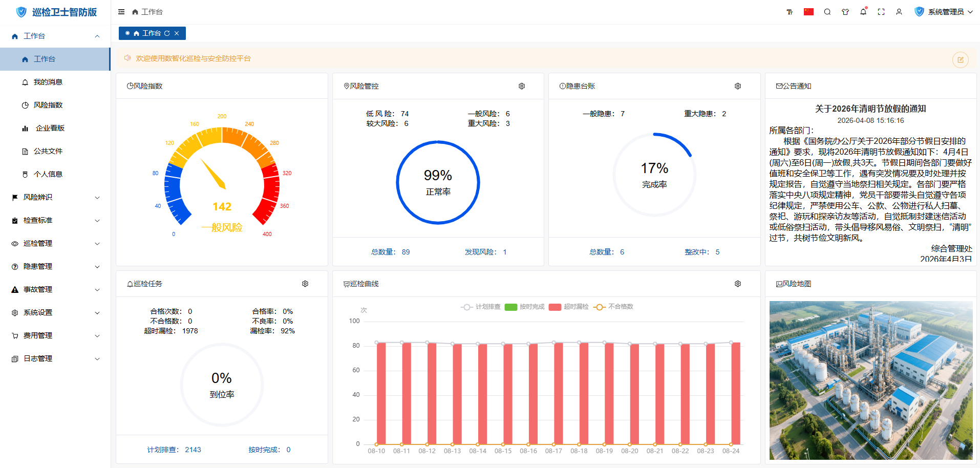Open settings gear on 巡检任务 card
The image size is (980, 468).
[x=305, y=284]
